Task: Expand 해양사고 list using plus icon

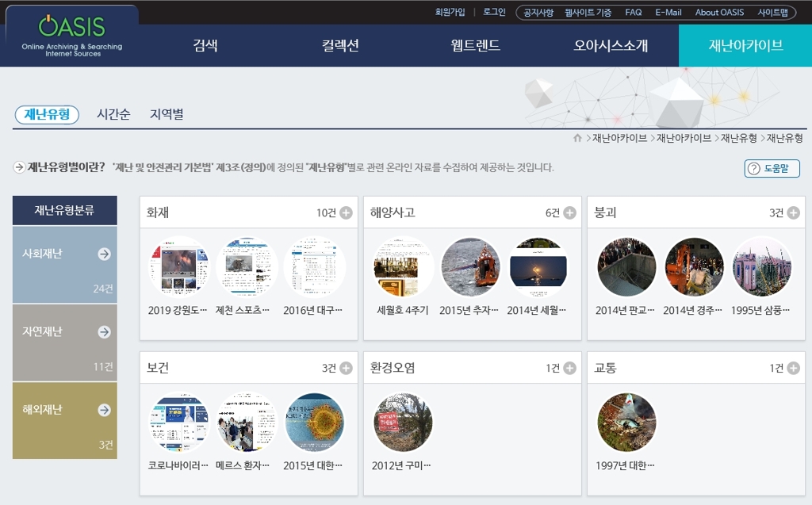Action: click(569, 212)
